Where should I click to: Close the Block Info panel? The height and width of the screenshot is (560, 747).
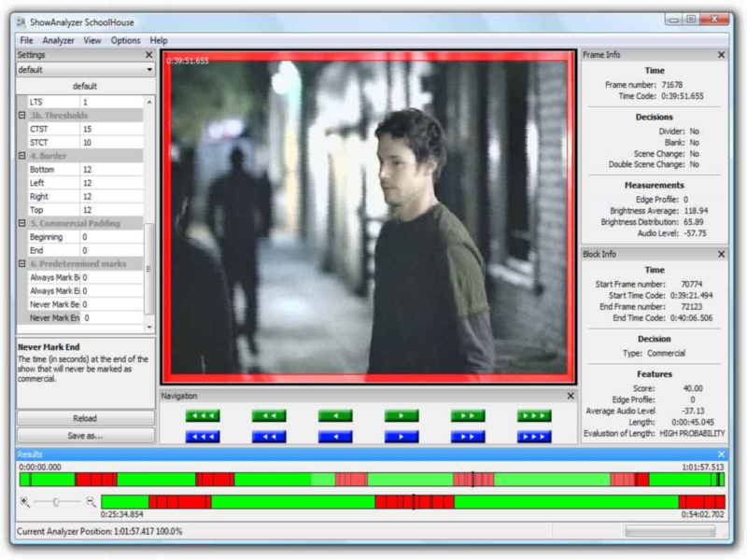coord(721,254)
